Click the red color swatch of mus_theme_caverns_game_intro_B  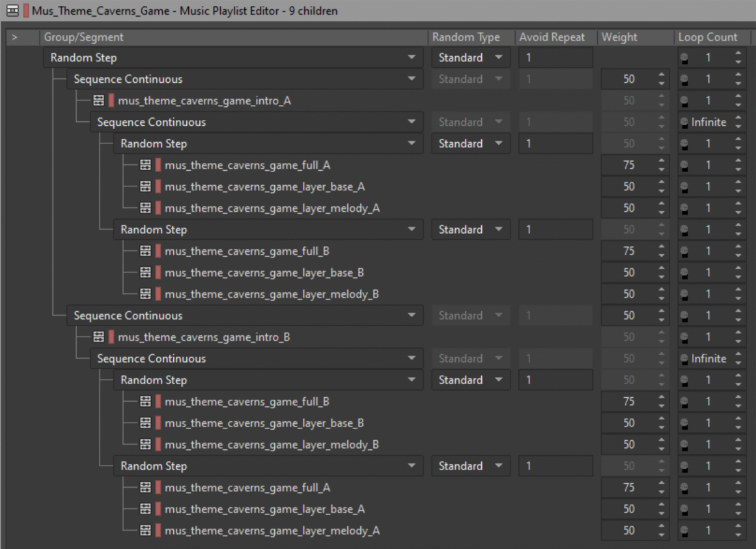[111, 337]
